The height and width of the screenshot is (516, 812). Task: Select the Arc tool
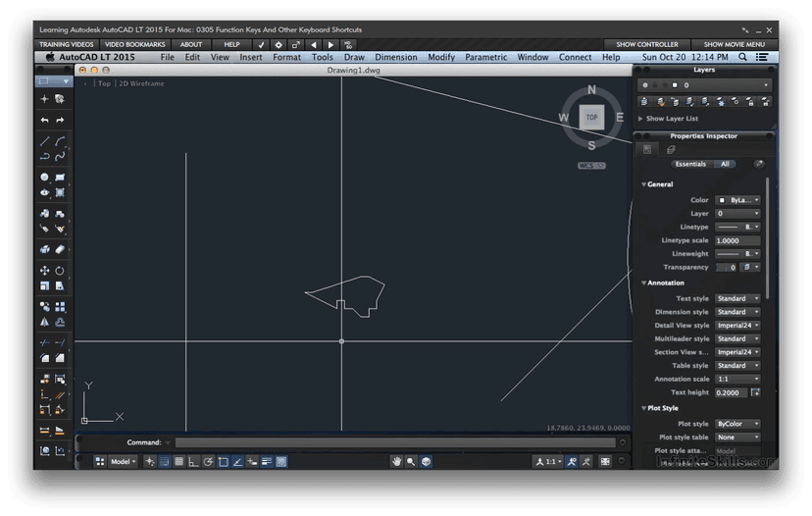(60, 141)
